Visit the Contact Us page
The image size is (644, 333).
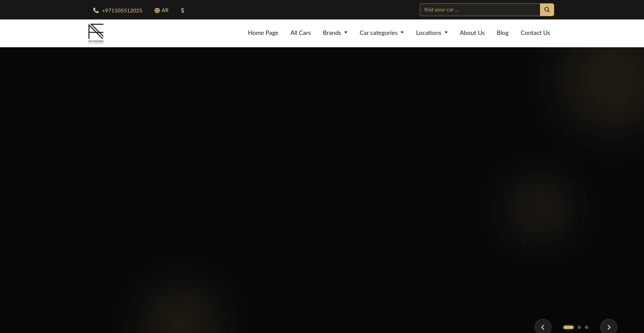point(535,33)
